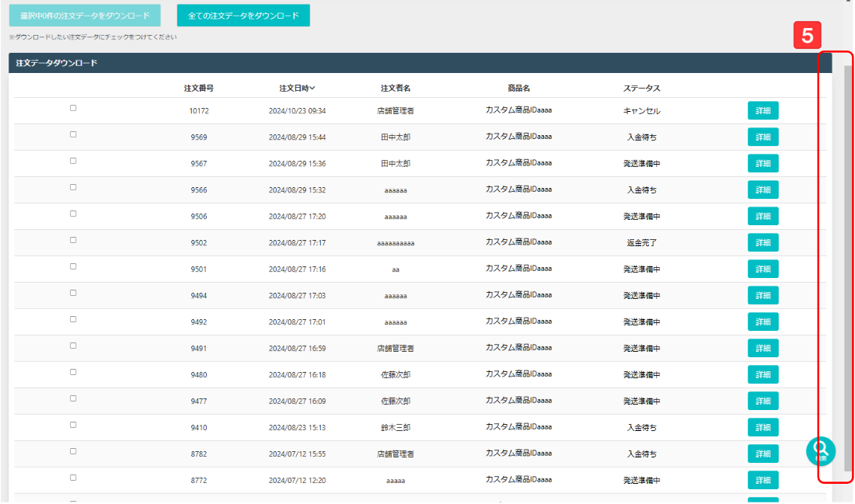This screenshot has height=504, width=855.
Task: Check the box for order 10172
Action: pyautogui.click(x=73, y=108)
